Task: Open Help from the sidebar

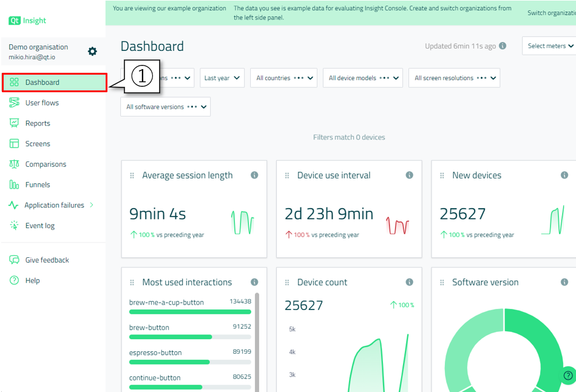Action: pyautogui.click(x=32, y=281)
